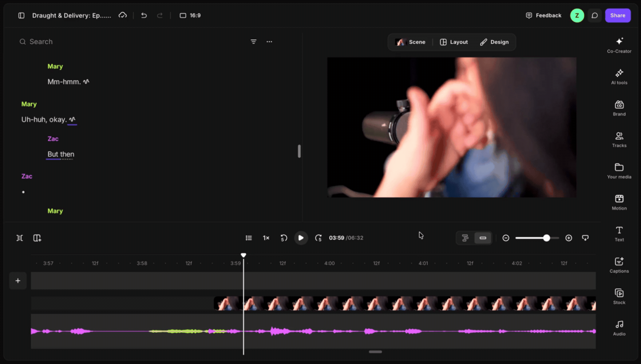This screenshot has height=364, width=641.
Task: Click the add scene icon
Action: point(37,238)
